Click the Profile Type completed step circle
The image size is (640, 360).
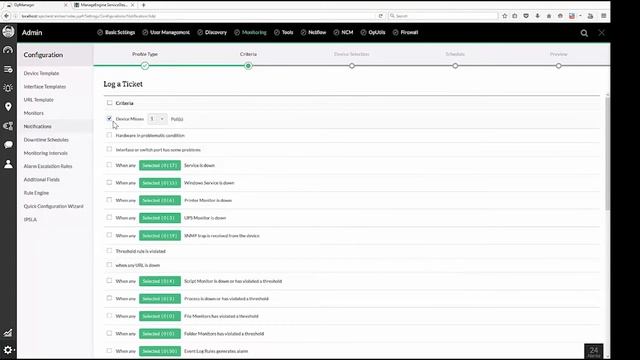point(145,66)
